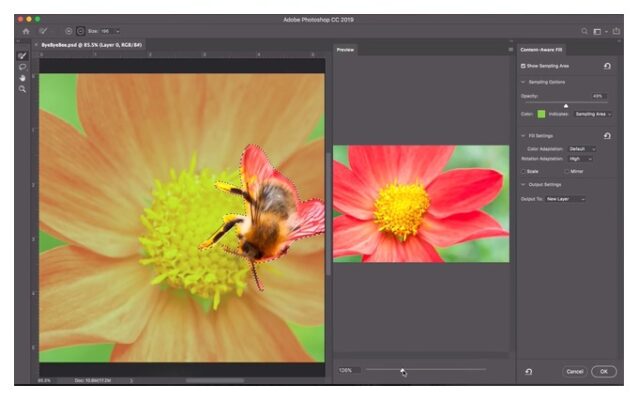The height and width of the screenshot is (400, 638).
Task: Select the Zoom tool
Action: [x=22, y=89]
